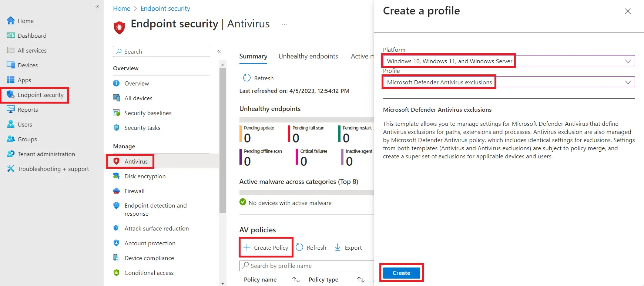Click the Export download arrow icon

coord(338,248)
